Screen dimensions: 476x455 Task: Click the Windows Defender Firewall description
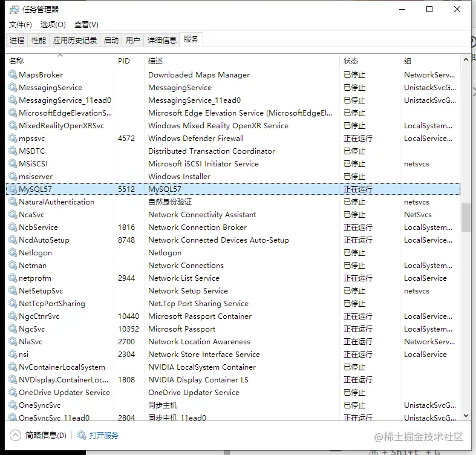(196, 139)
